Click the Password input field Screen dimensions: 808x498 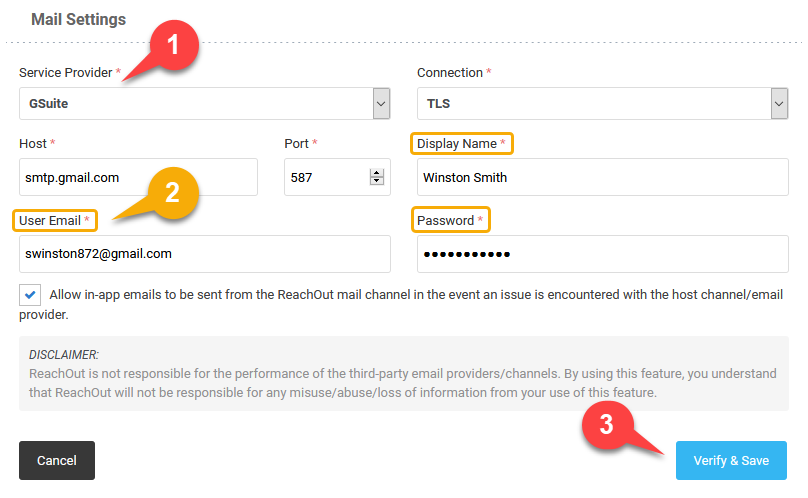click(602, 254)
